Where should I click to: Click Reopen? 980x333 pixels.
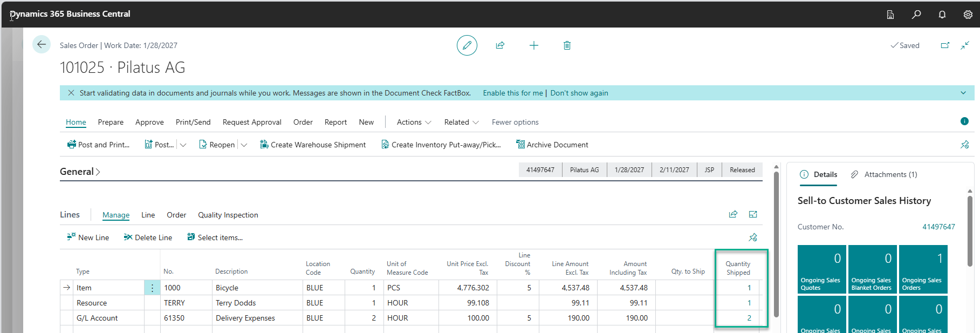pyautogui.click(x=217, y=145)
